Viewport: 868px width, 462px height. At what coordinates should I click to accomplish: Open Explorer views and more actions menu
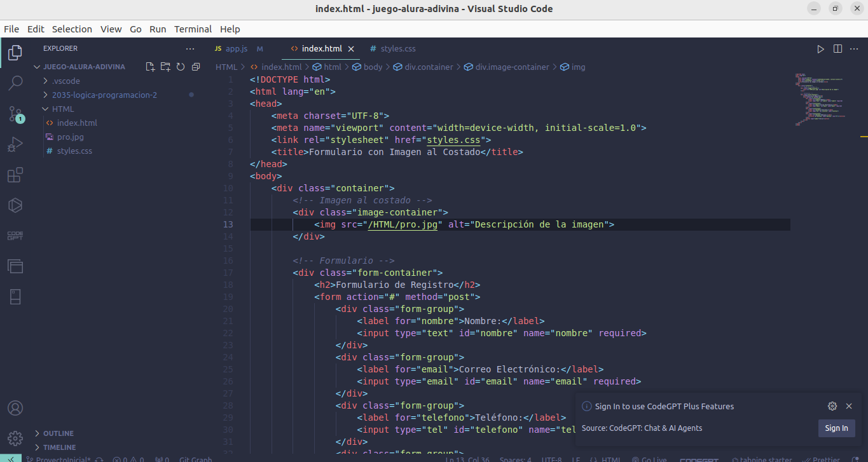click(x=190, y=48)
